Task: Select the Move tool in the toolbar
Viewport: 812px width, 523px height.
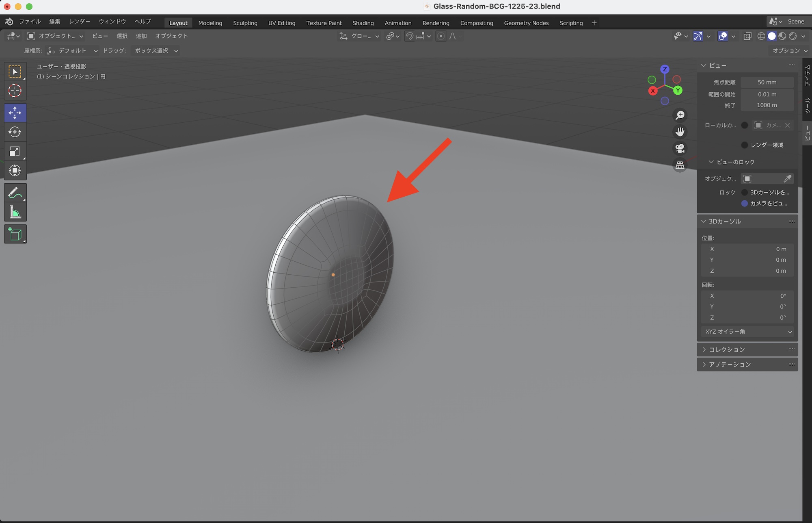Action: point(15,113)
